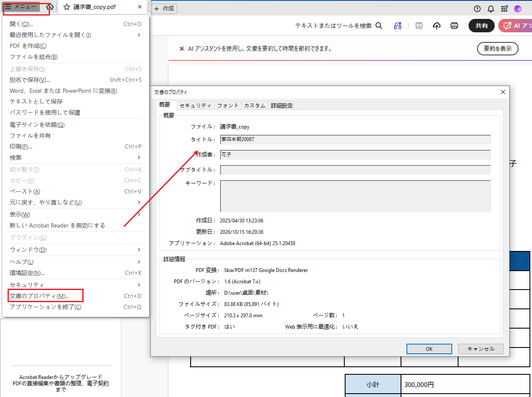This screenshot has width=532, height=397.
Task: Expand 元に戻す、やり直しなど submenu
Action: point(76,202)
